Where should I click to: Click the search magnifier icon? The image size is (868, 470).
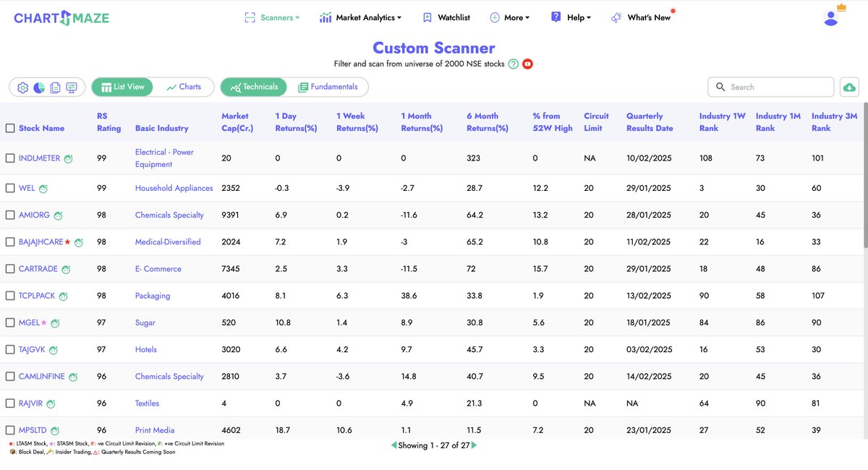pyautogui.click(x=720, y=87)
